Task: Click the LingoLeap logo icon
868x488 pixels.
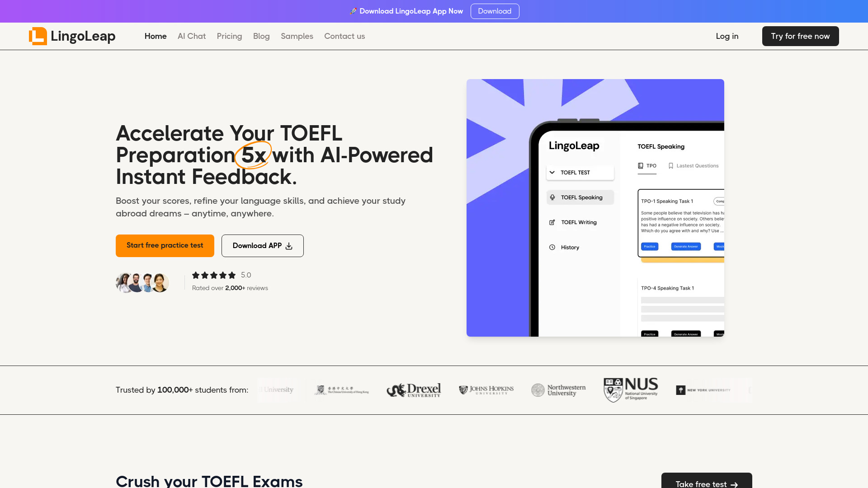Action: tap(38, 36)
